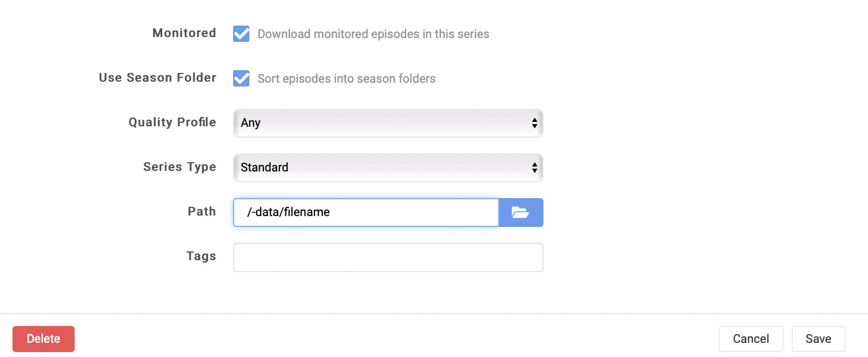Screen dimensions: 868x357
Task: Click the 'Use Season Folder' label
Action: tap(157, 77)
